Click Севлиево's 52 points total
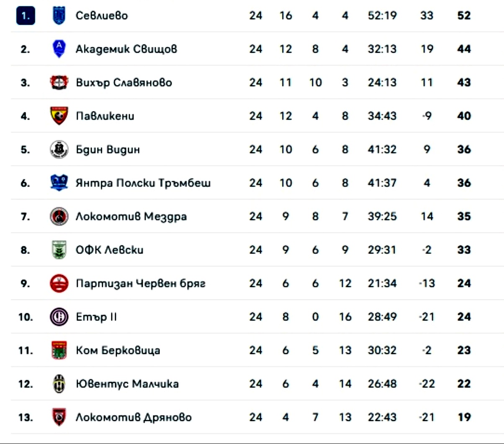 (464, 15)
